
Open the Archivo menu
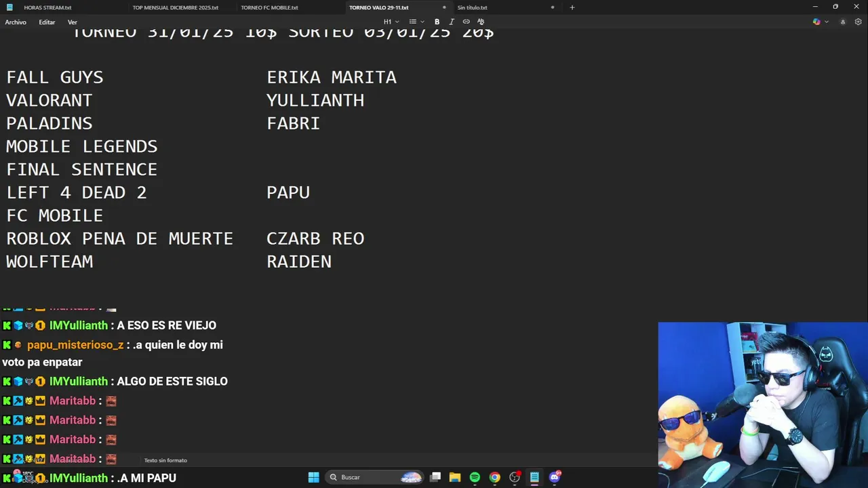click(16, 22)
